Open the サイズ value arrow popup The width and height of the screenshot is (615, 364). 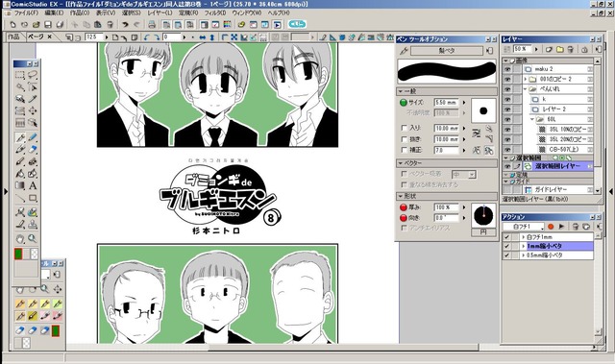464,103
